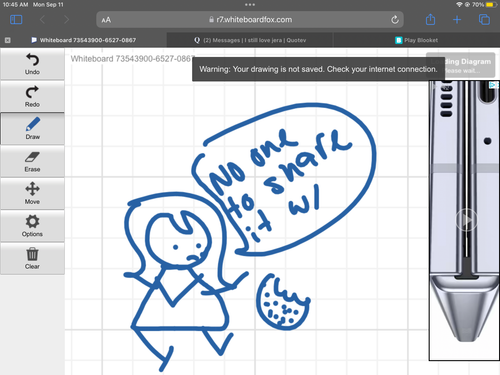Open a new tab with plus icon
The width and height of the screenshot is (500, 375).
(x=457, y=20)
